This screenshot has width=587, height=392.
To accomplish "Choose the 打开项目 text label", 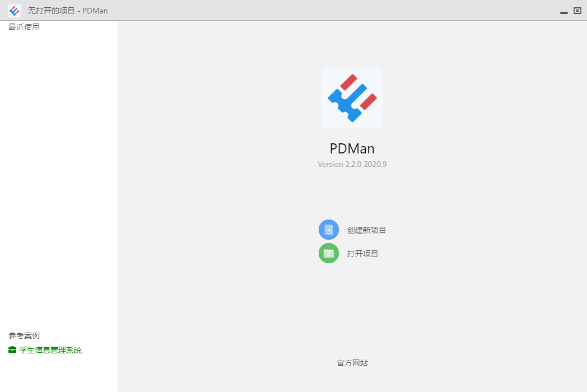I will tap(362, 254).
